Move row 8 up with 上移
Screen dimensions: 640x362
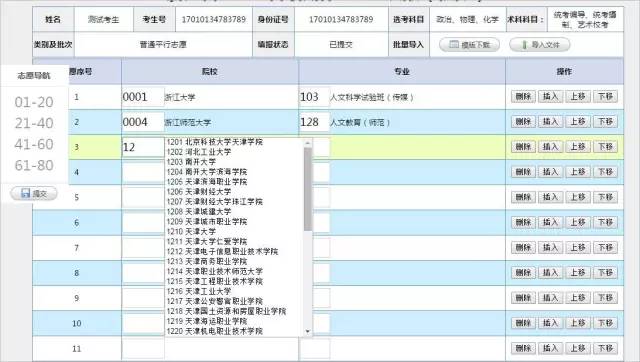[x=578, y=273]
